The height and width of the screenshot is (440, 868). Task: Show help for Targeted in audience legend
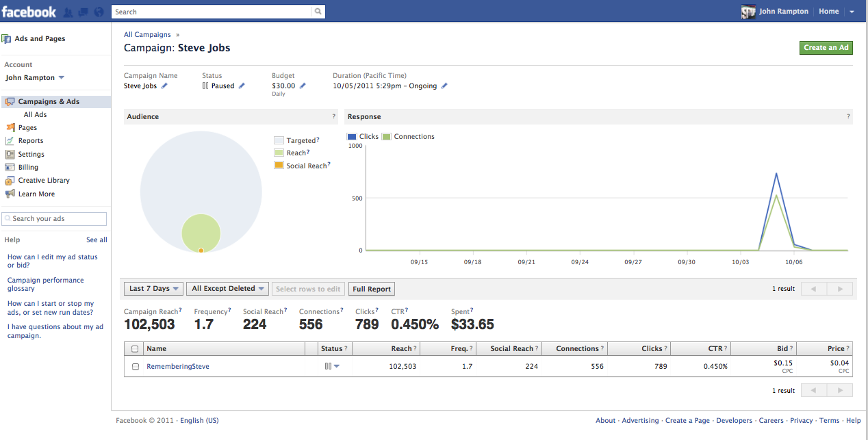coord(318,140)
